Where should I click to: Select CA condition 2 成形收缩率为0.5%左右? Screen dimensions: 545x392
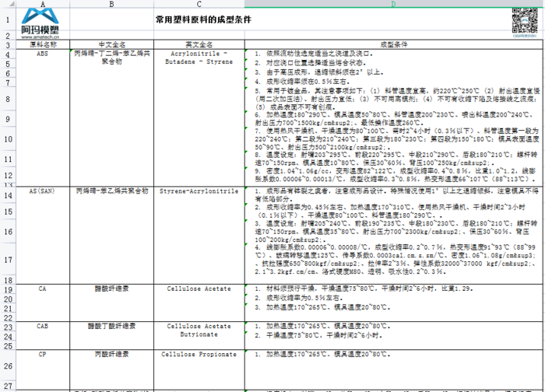[393, 298]
